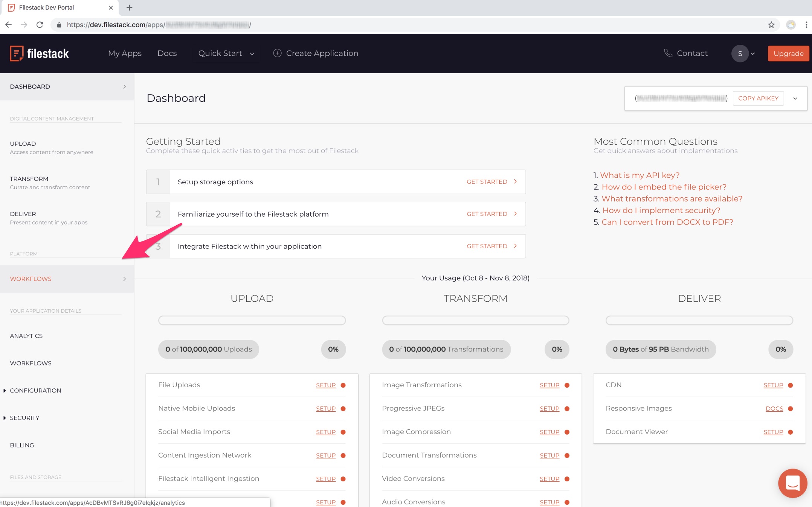Screen dimensions: 812x507
Task: Click the CDN status dot
Action: 791,385
